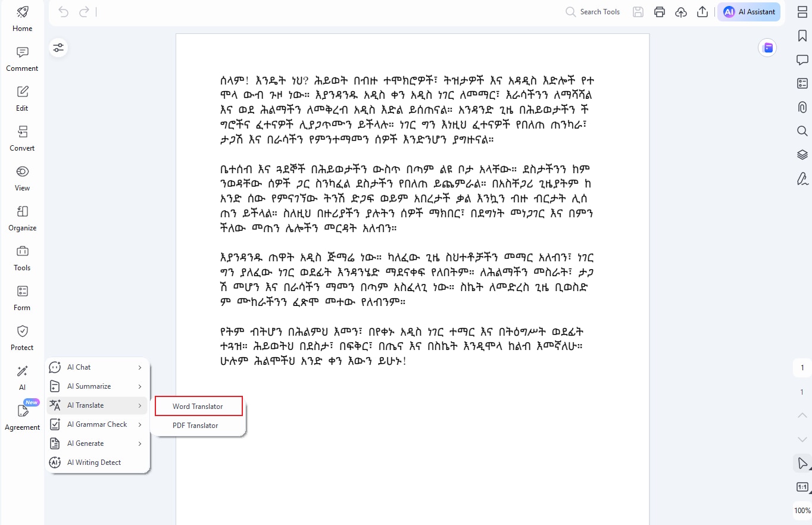Select the Form tool
812x525 pixels.
pyautogui.click(x=22, y=298)
